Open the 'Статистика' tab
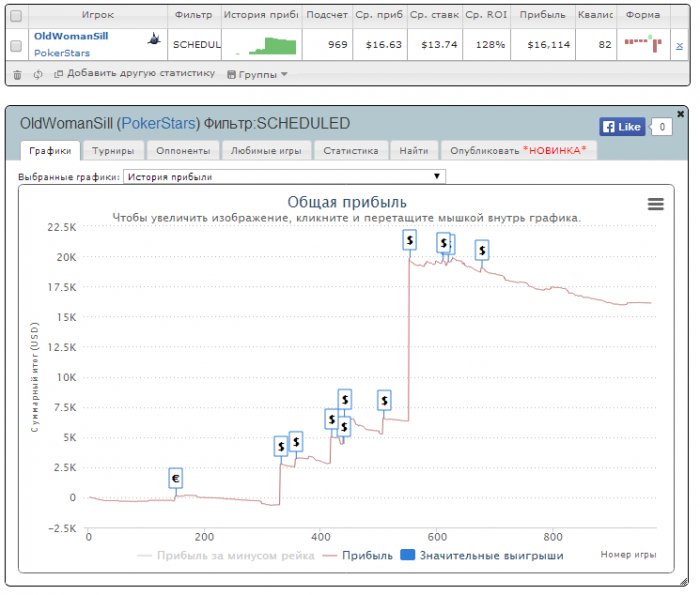This screenshot has height=595, width=700. [x=349, y=150]
